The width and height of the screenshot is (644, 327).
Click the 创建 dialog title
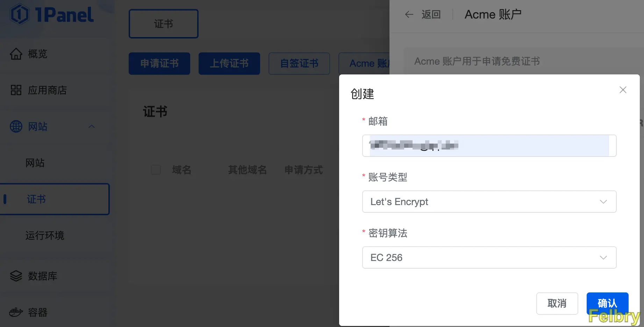(363, 94)
